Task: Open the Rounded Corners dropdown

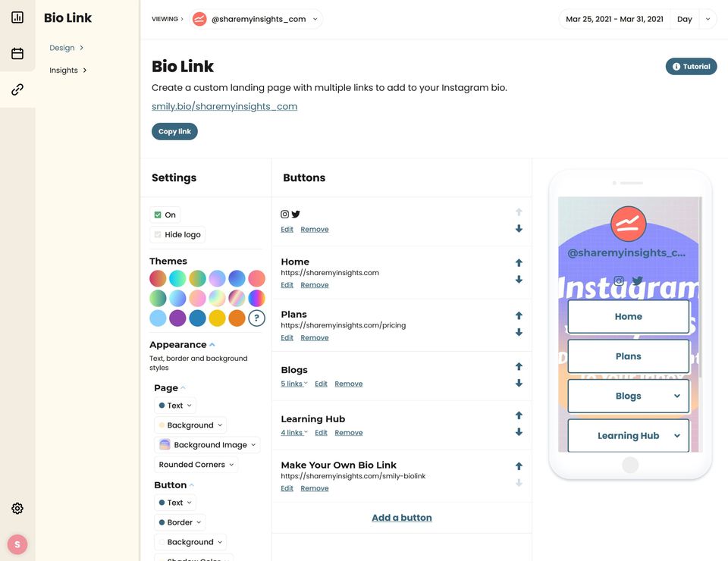Action: [196, 465]
